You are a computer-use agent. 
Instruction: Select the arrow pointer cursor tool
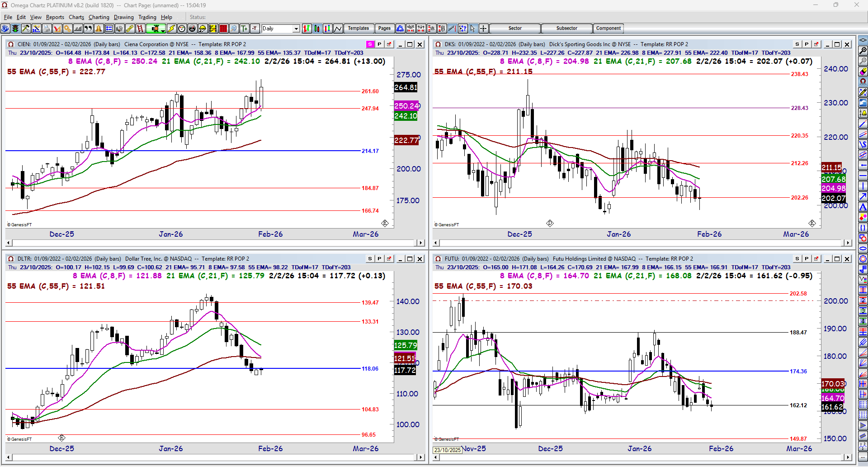[473, 29]
